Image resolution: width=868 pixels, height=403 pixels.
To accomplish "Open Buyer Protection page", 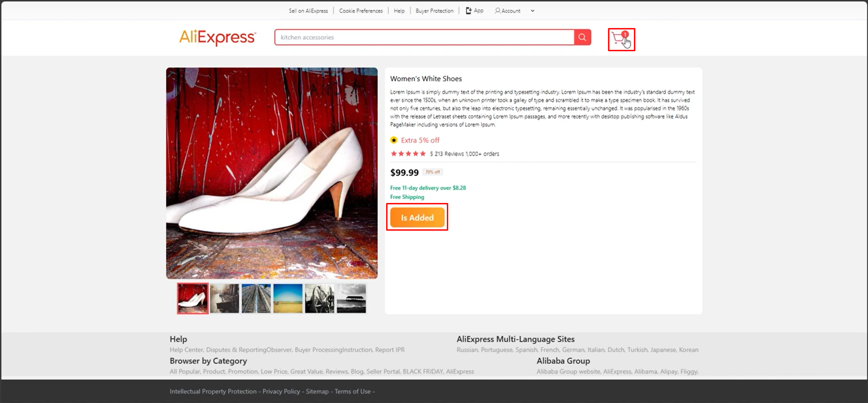I will [434, 11].
